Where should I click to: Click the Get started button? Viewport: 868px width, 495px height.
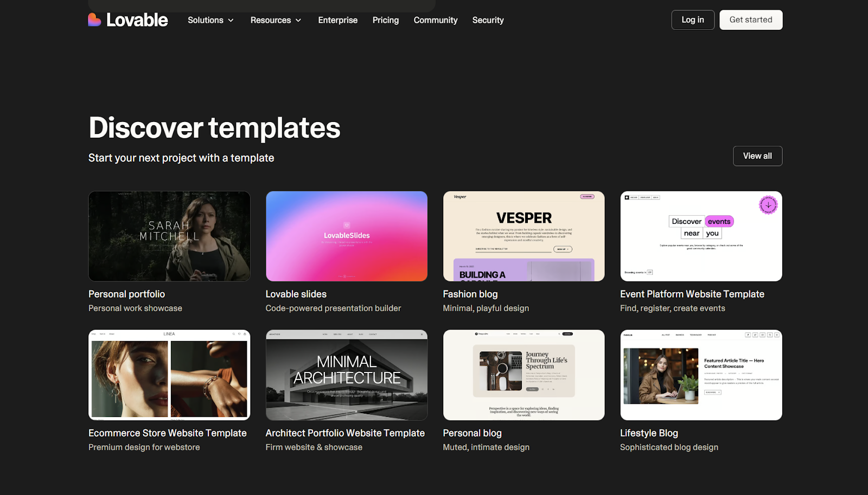point(750,20)
